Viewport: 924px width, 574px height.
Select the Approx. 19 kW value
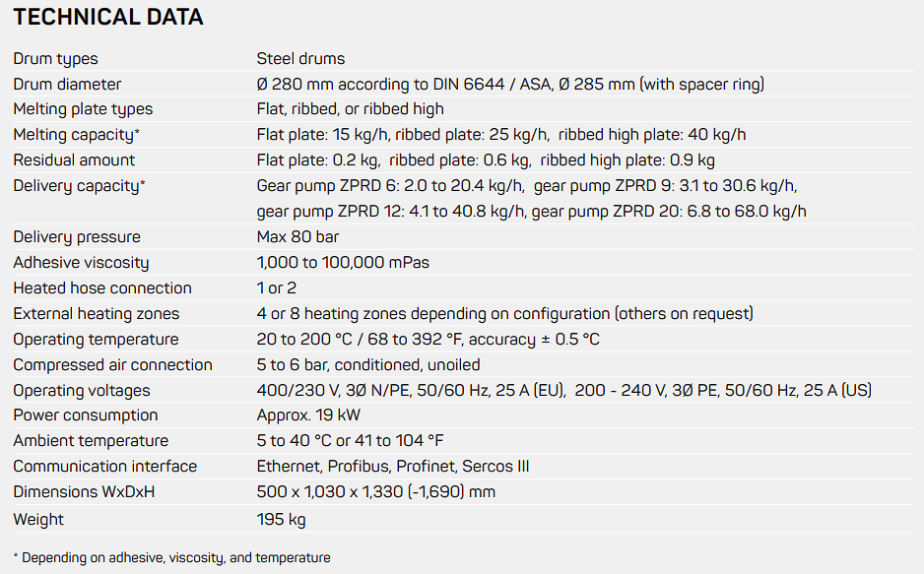tap(306, 415)
